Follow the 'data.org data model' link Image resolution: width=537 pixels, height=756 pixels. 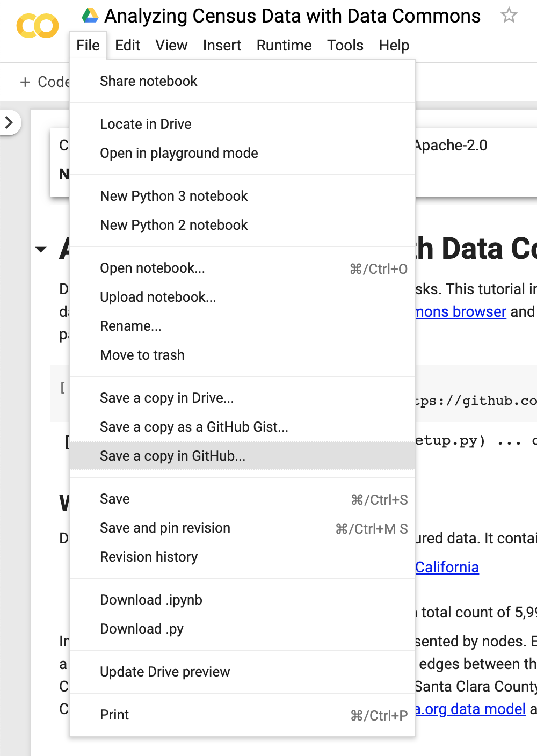(x=470, y=709)
